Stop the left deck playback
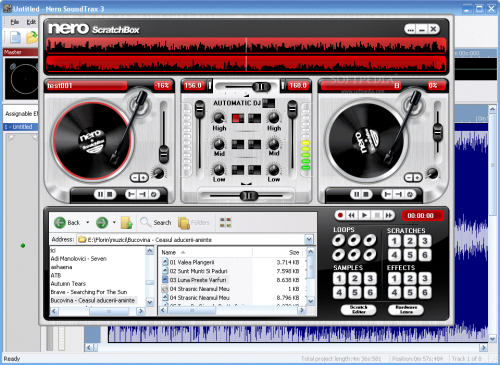The image size is (500, 365). (x=109, y=194)
